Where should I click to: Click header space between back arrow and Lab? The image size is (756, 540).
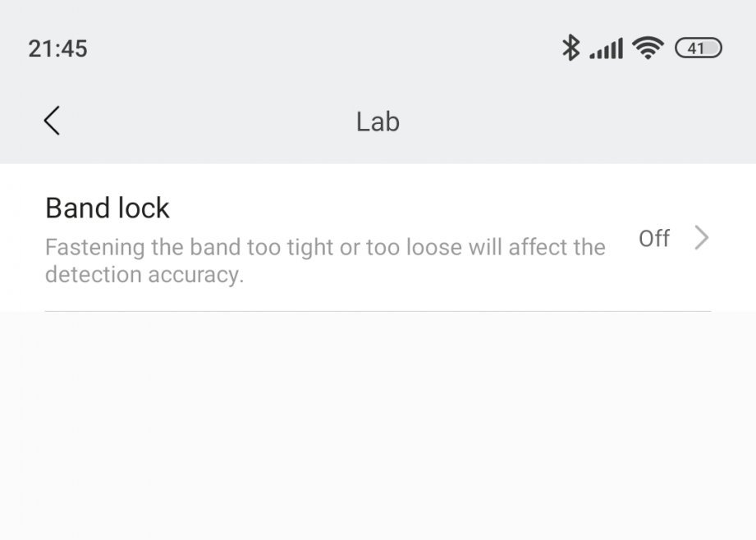[205, 121]
